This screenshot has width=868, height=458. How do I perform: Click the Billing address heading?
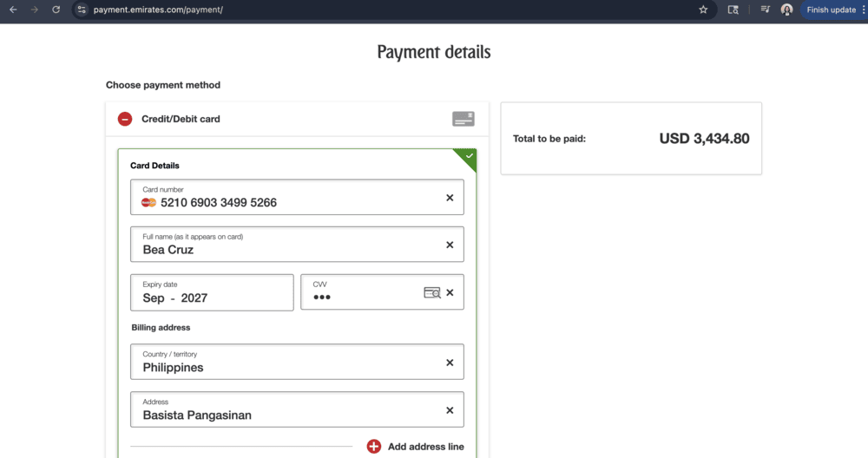(x=161, y=328)
